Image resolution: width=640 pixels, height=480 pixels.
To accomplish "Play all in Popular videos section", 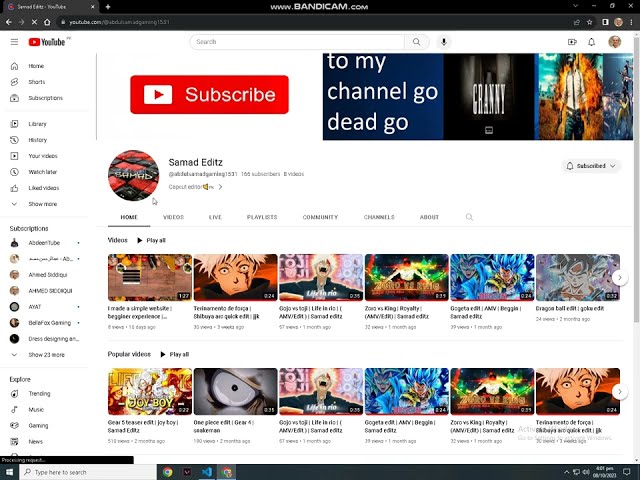I will point(174,354).
